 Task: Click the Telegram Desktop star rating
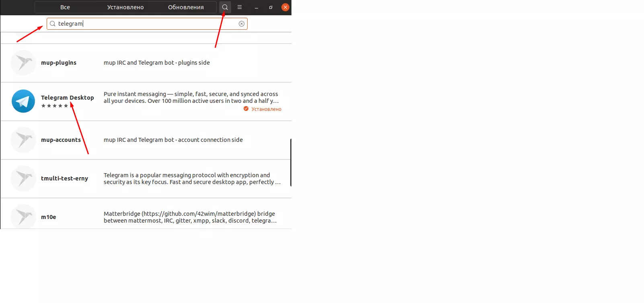pyautogui.click(x=55, y=106)
